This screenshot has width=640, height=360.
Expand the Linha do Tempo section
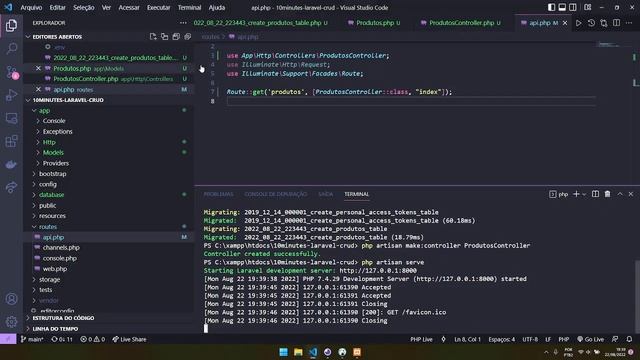tap(55, 329)
